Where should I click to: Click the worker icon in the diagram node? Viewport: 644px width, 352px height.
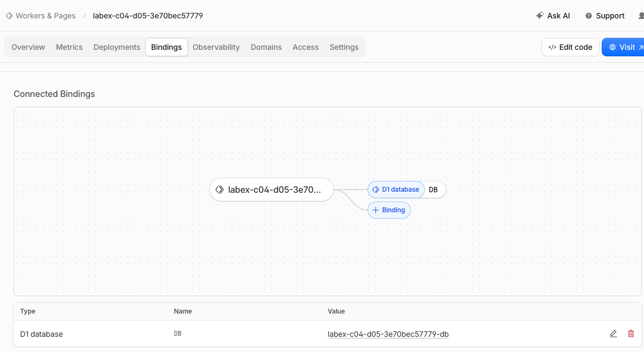click(x=220, y=190)
